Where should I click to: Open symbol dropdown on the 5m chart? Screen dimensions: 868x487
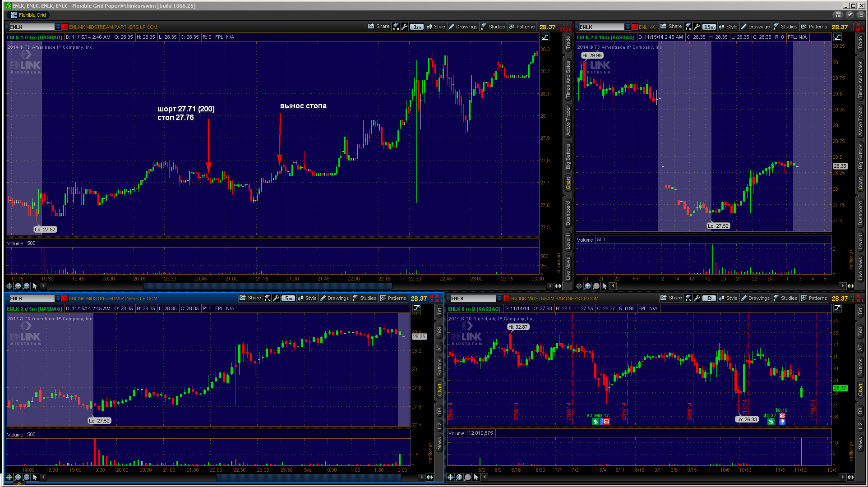[58, 299]
